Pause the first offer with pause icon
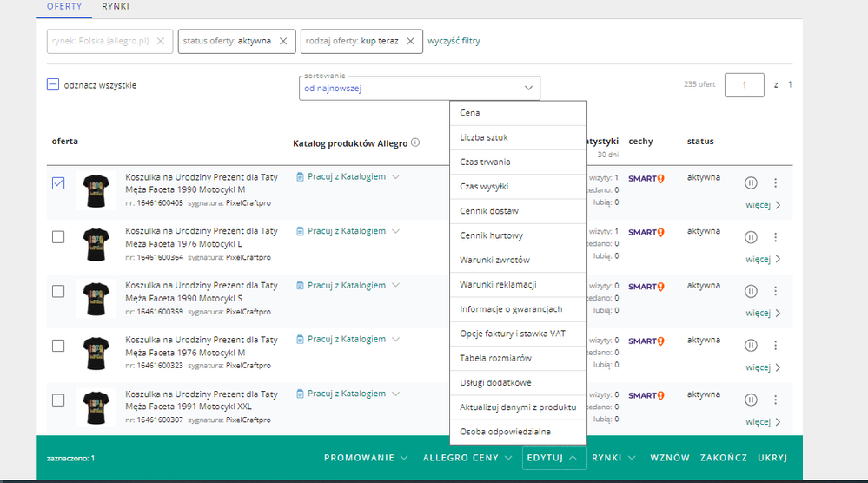Screen dimensions: 868x483 click(751, 182)
